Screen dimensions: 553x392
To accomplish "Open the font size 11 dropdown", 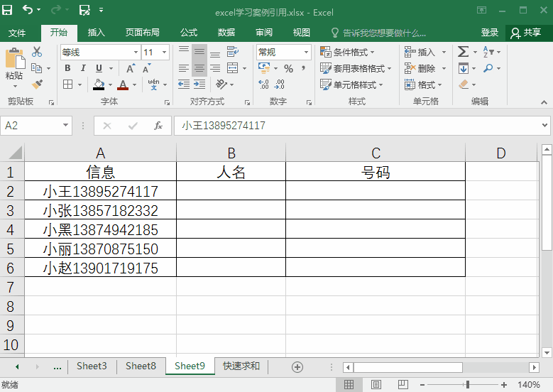I will point(165,53).
